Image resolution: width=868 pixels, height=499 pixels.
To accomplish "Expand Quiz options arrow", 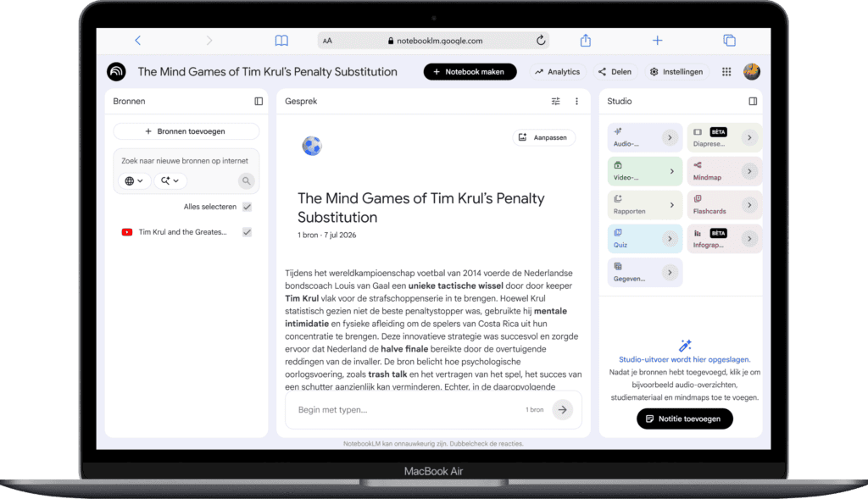I will 670,239.
